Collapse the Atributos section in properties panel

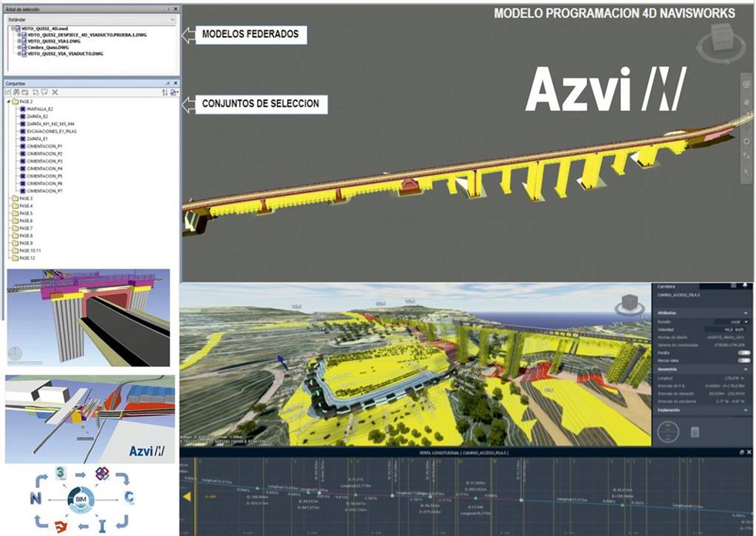point(746,313)
